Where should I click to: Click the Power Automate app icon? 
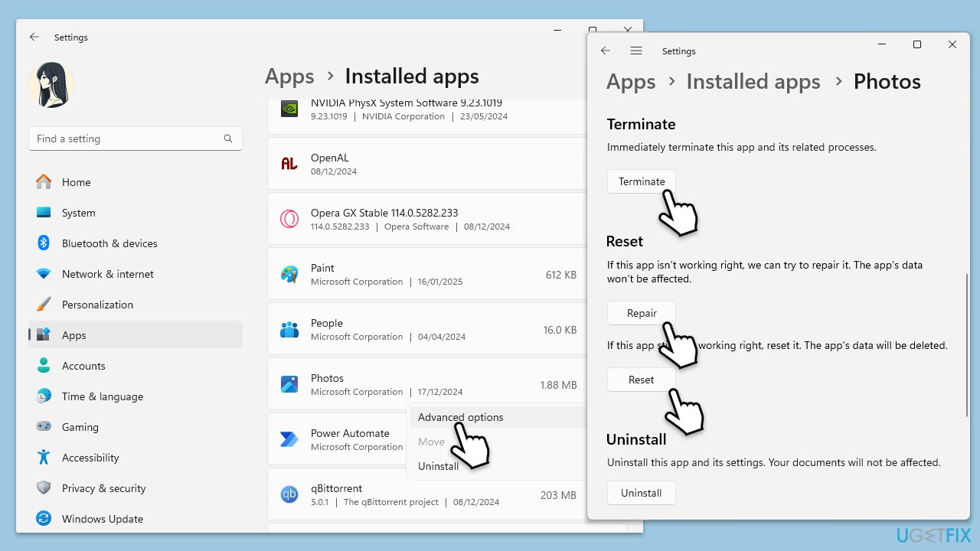pos(289,439)
